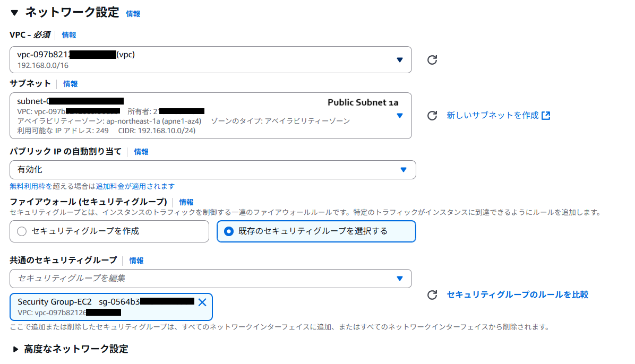This screenshot has height=364, width=635.
Task: Open the VPC selection dropdown
Action: click(400, 60)
